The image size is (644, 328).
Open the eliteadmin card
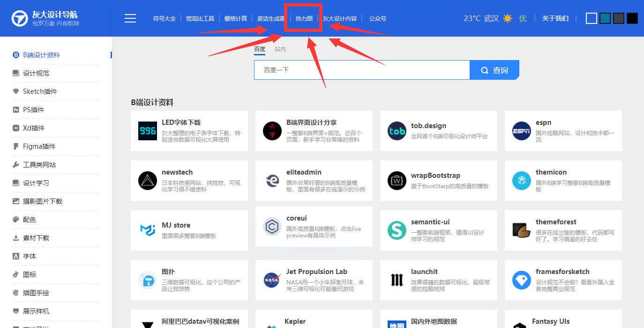click(x=314, y=181)
